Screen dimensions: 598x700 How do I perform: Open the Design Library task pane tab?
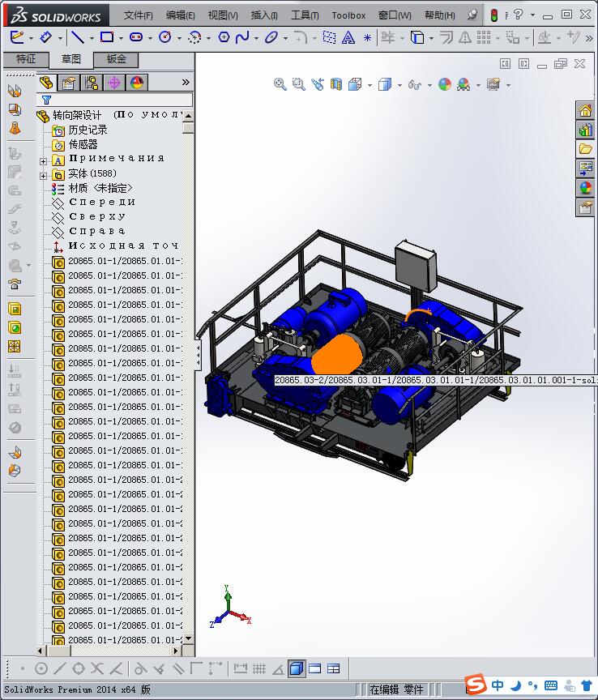[586, 130]
